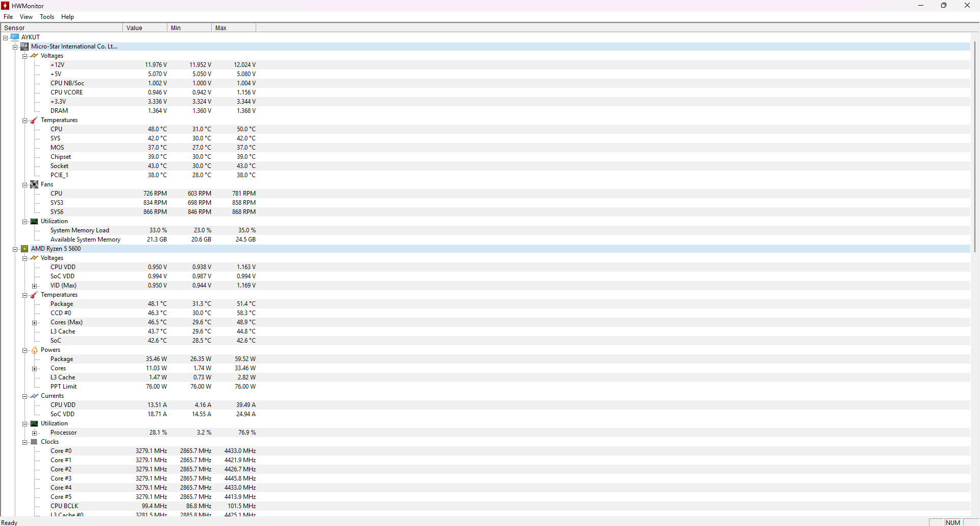Viewport: 980px width, 526px height.
Task: Click the Value column header
Action: click(x=145, y=28)
